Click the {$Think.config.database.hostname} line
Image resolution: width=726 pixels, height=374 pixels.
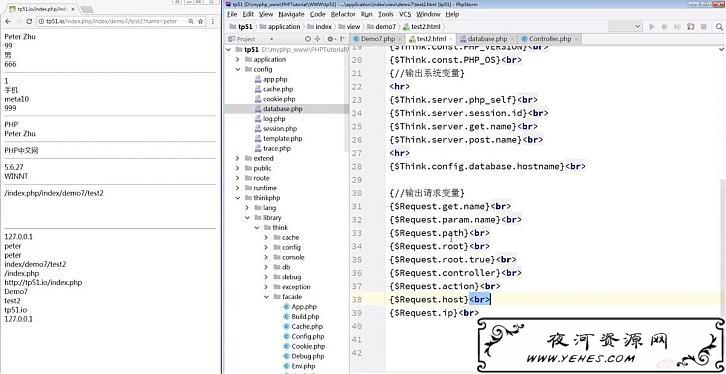click(488, 166)
